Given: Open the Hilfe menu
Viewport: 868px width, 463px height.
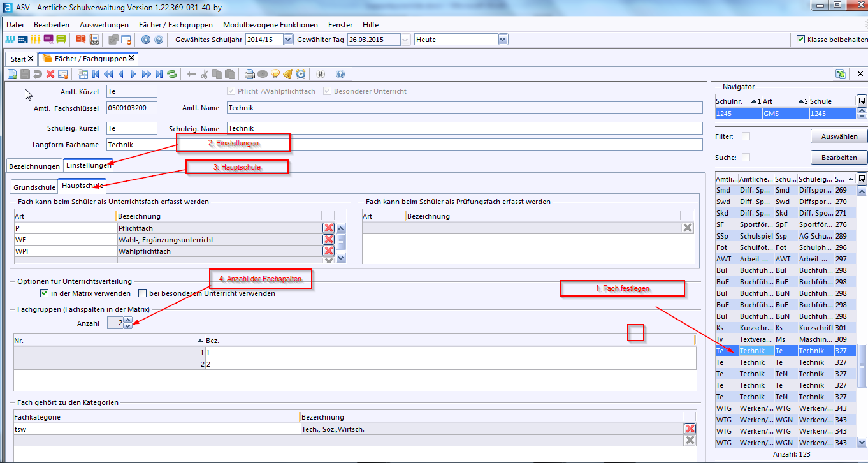Looking at the screenshot, I should pyautogui.click(x=370, y=25).
